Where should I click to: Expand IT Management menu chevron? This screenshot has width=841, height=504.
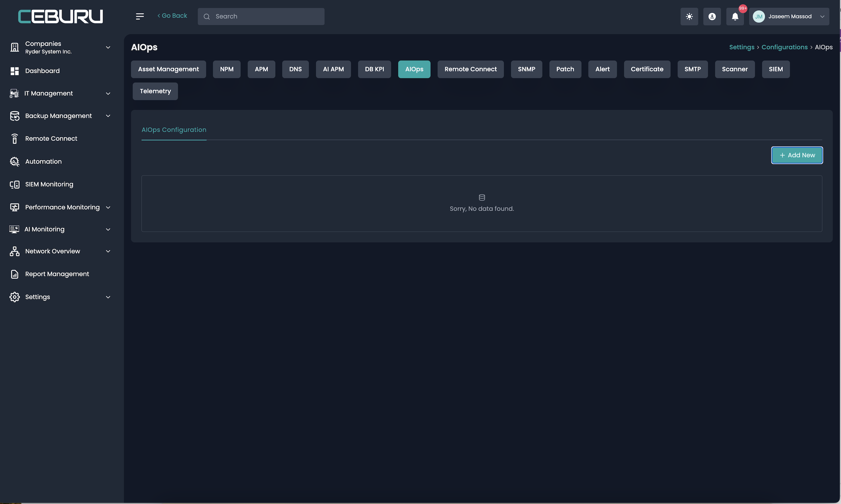(108, 93)
